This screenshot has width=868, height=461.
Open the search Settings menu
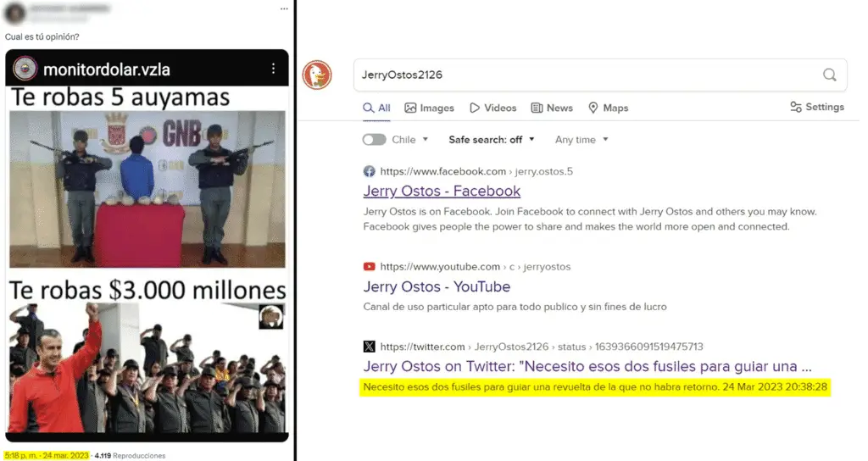tap(816, 107)
